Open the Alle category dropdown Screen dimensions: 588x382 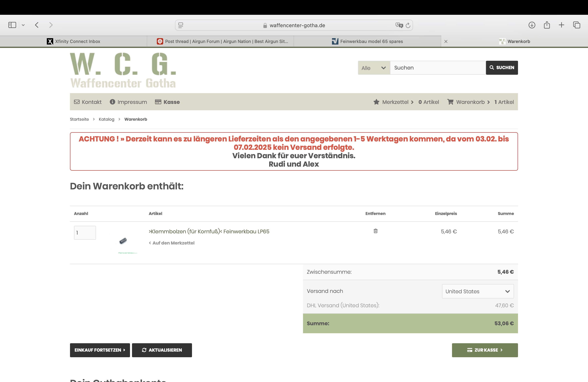(x=374, y=68)
